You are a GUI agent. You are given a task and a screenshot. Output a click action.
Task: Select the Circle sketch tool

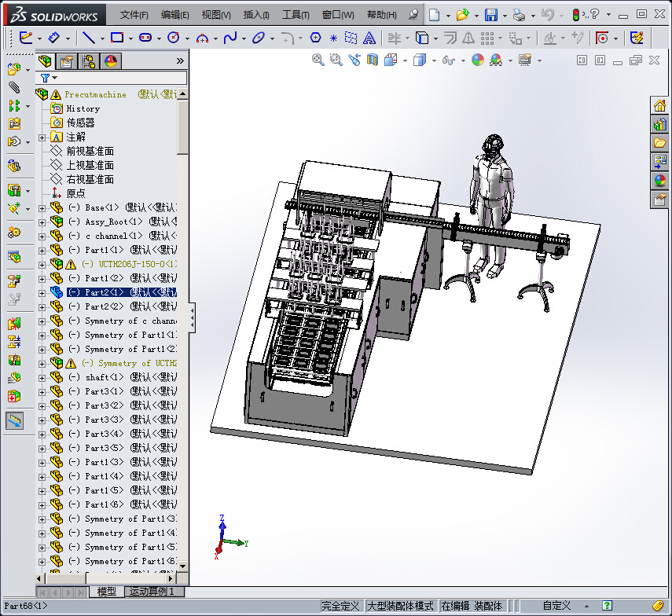point(173,38)
